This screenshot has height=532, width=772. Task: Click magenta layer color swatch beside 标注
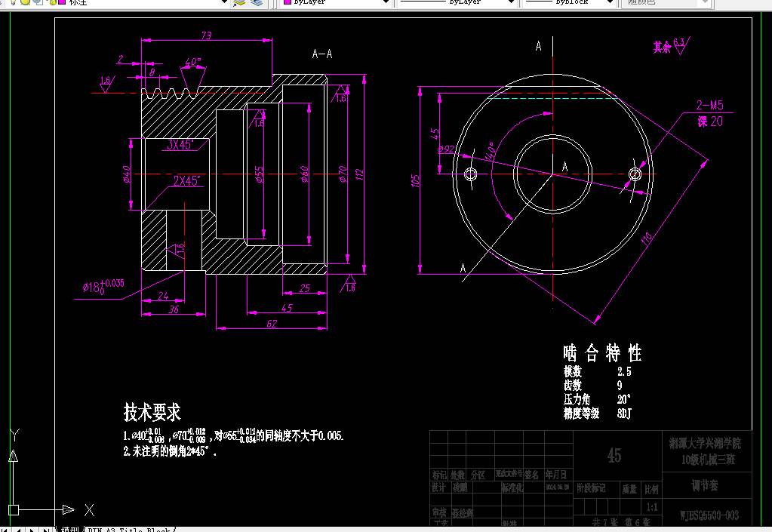[62, 2]
